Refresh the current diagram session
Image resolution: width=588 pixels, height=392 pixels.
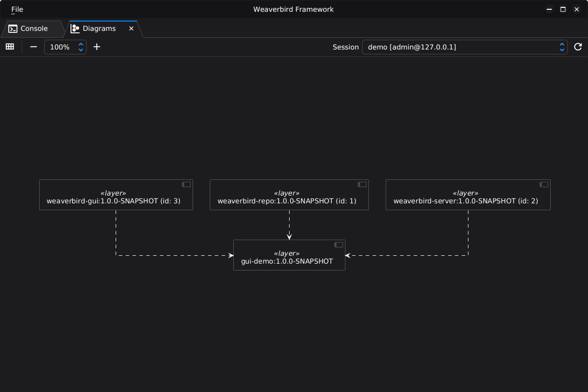(x=578, y=47)
